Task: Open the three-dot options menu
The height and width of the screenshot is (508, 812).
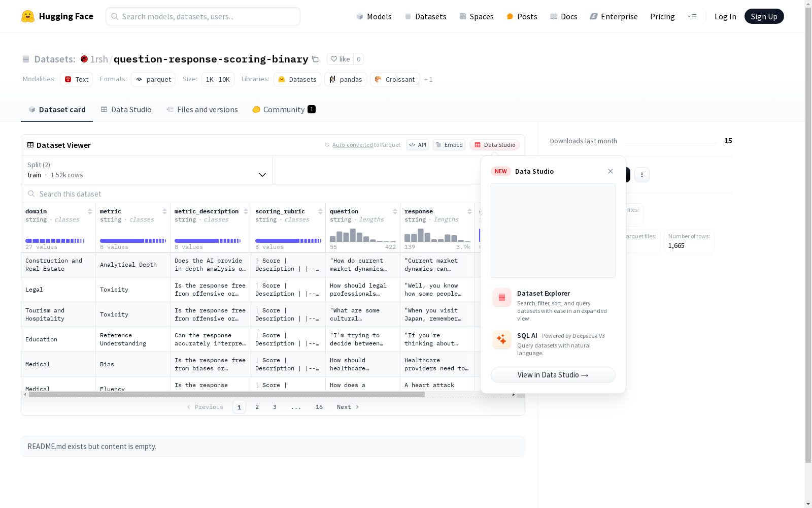Action: point(642,175)
